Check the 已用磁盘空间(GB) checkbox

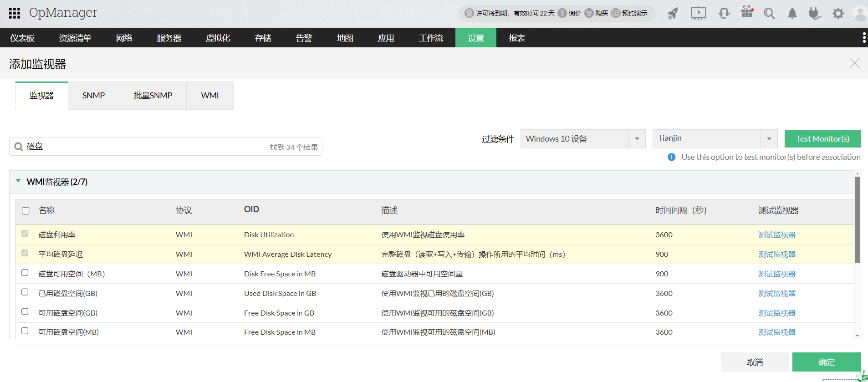(25, 292)
